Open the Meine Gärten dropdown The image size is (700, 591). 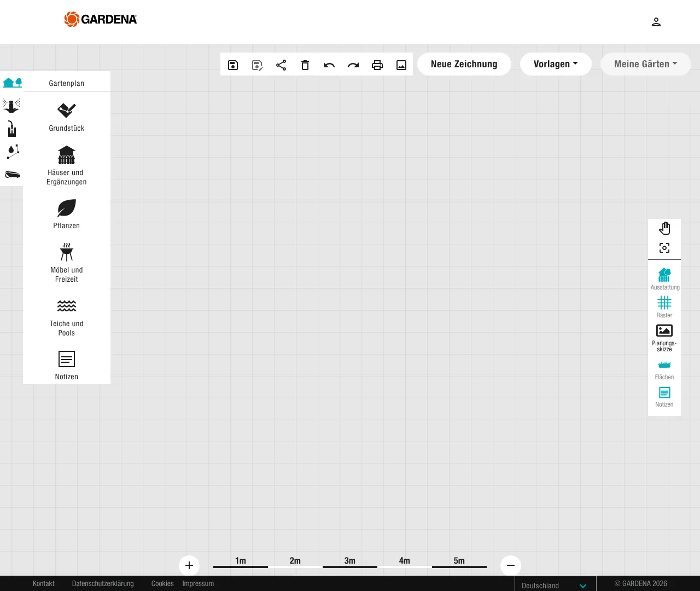[x=645, y=64]
